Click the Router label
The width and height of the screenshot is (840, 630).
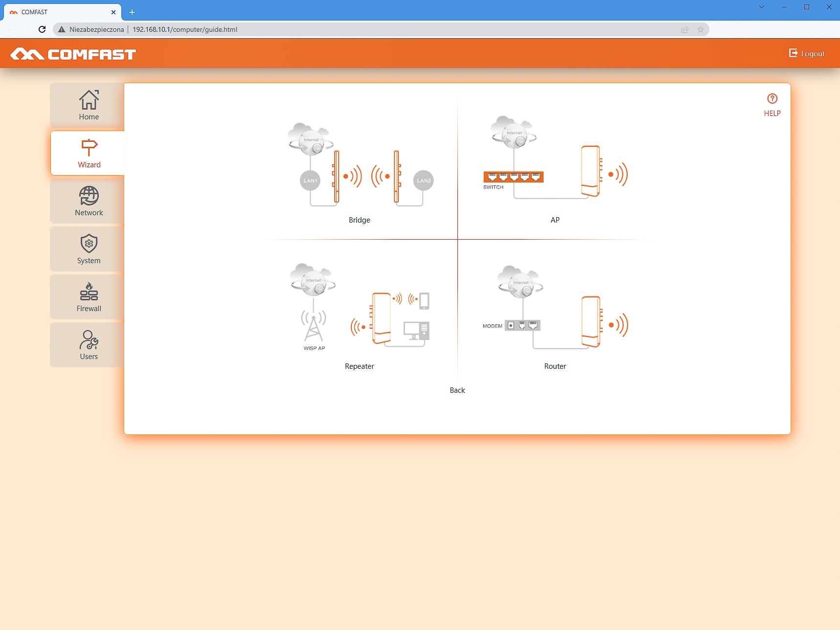click(555, 366)
